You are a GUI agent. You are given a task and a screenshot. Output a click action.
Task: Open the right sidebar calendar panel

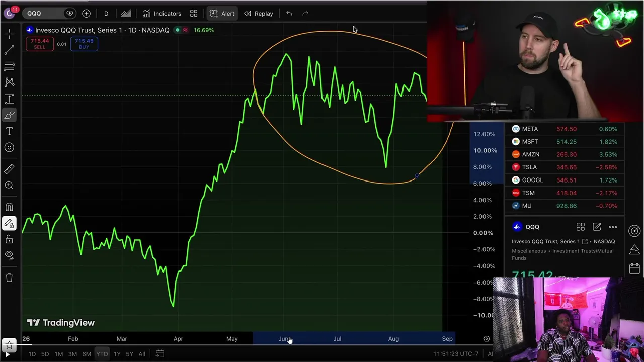coord(634,268)
